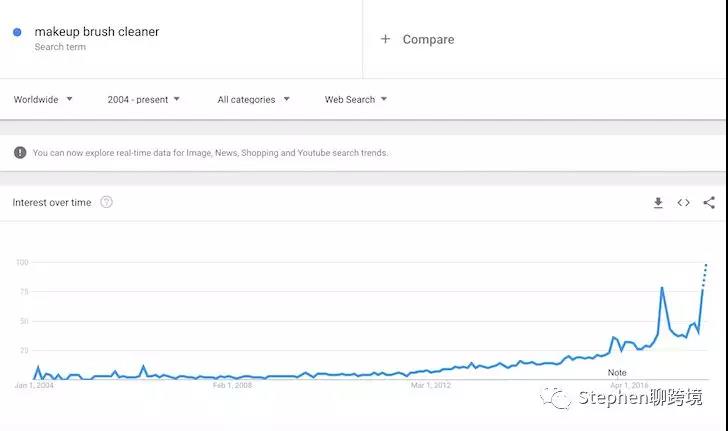Expand the 2004 - present time range dropdown
728x431 pixels.
[x=144, y=99]
